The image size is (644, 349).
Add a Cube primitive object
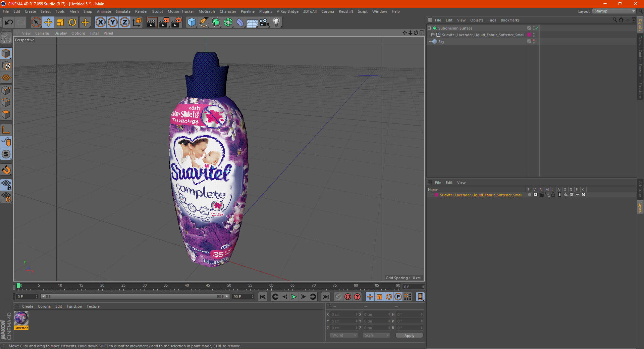pos(192,22)
